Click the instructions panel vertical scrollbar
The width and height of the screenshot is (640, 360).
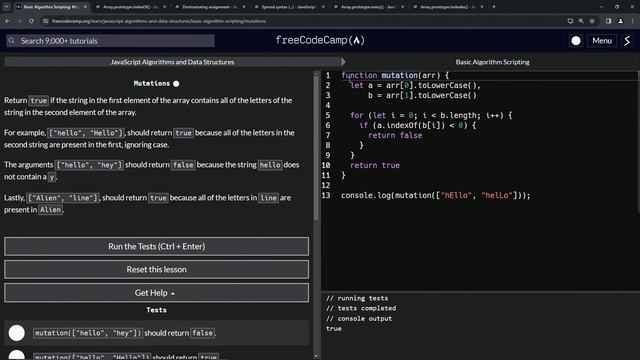(x=316, y=147)
